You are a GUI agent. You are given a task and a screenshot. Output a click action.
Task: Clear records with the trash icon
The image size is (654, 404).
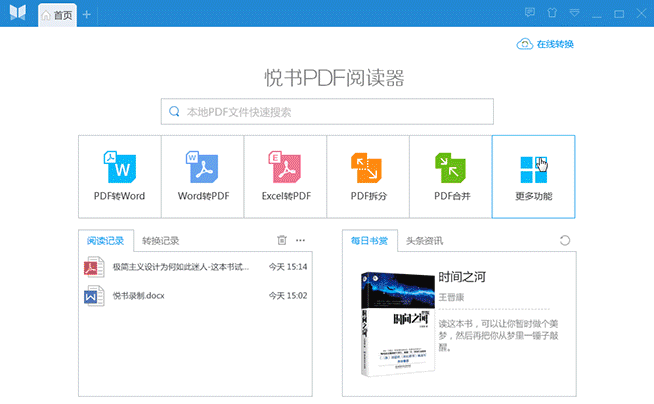(x=282, y=240)
